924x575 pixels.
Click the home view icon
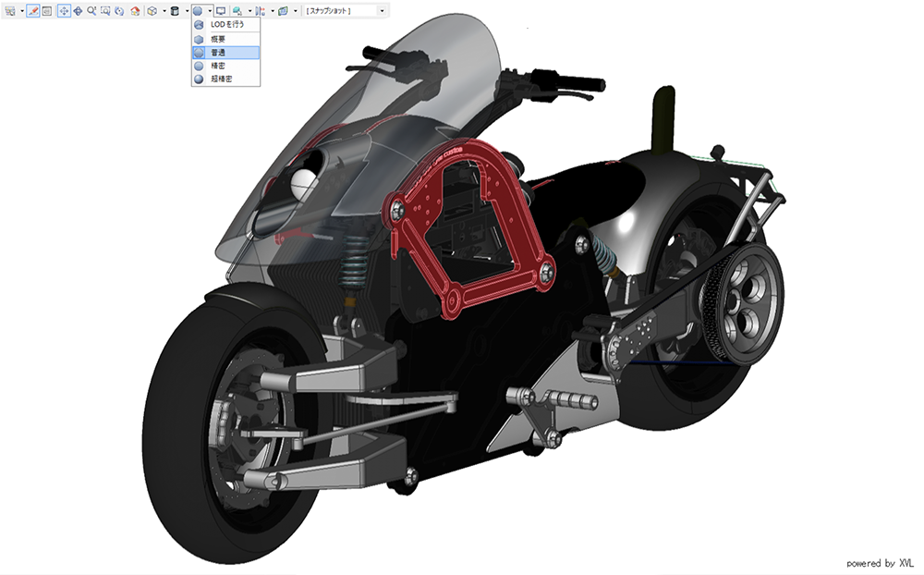[135, 11]
